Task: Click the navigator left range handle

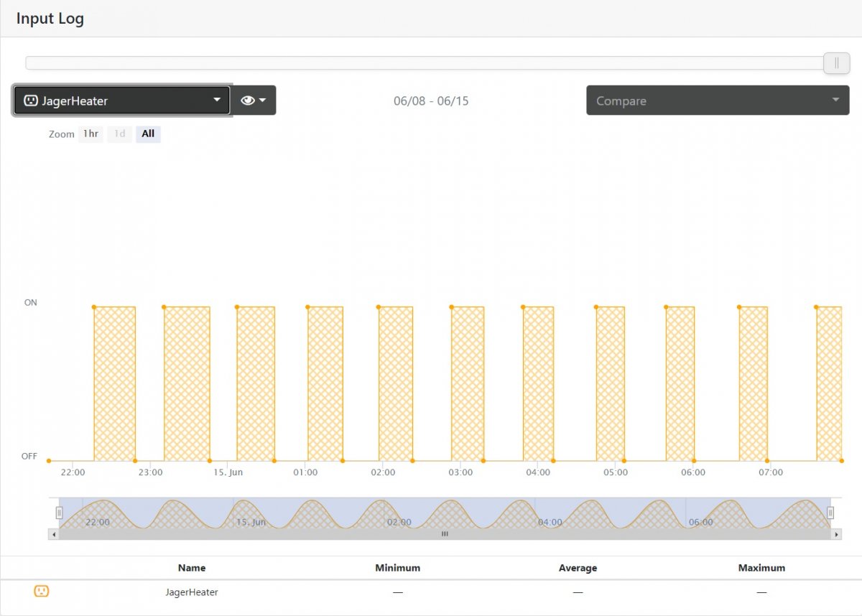Action: point(60,513)
